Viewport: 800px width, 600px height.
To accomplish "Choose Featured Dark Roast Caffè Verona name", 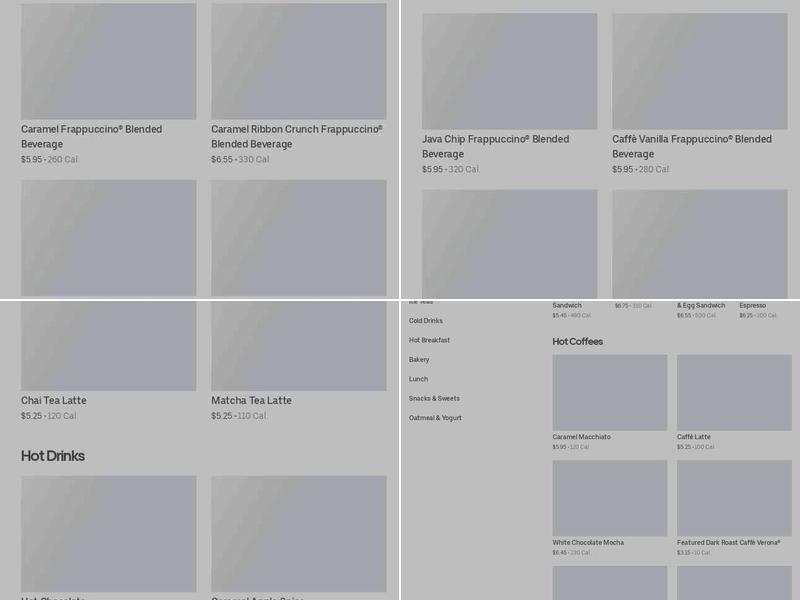I will 729,542.
